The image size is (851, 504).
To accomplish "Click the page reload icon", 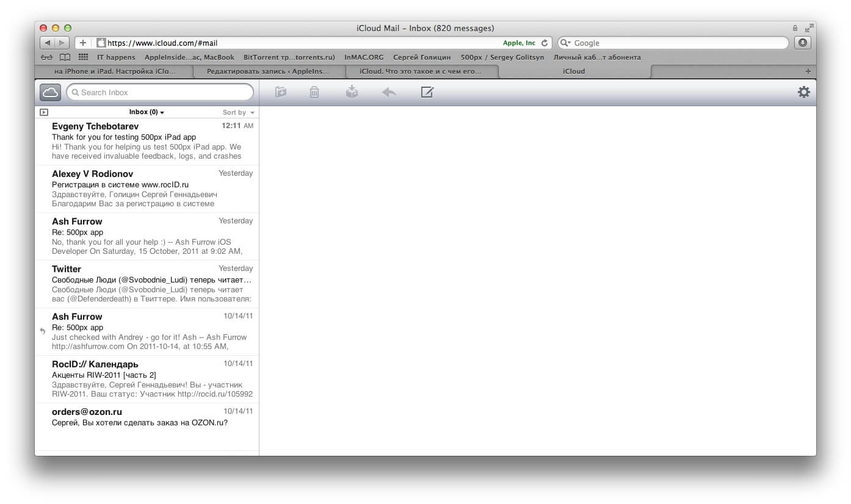I will point(545,43).
